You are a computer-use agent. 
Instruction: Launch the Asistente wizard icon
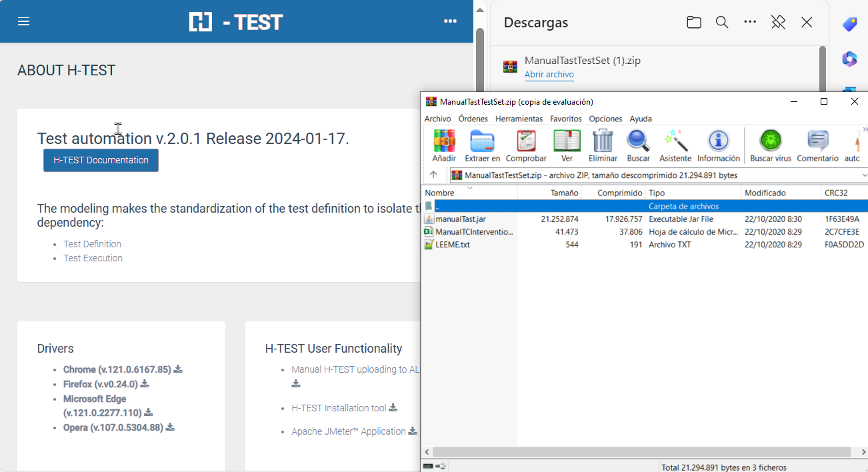[675, 141]
